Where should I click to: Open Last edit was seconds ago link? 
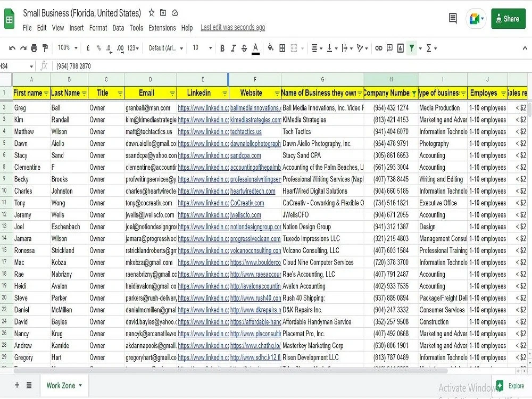[x=233, y=28]
